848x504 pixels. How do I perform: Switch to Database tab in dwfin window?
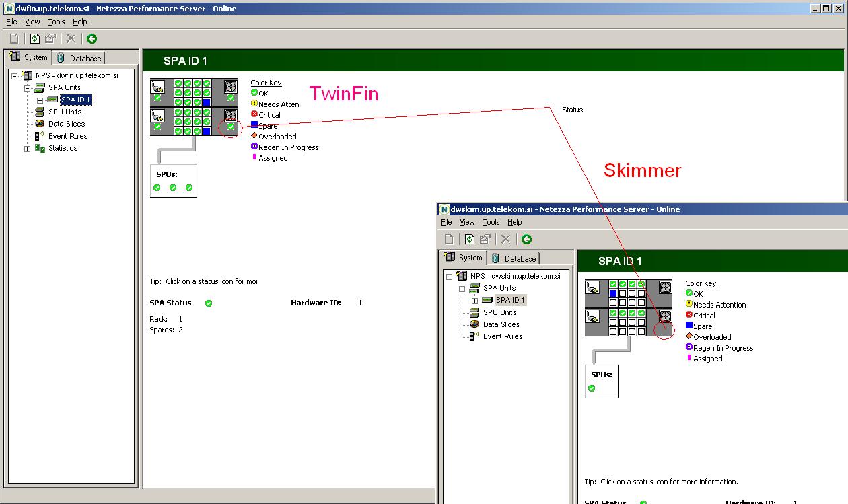pos(79,58)
